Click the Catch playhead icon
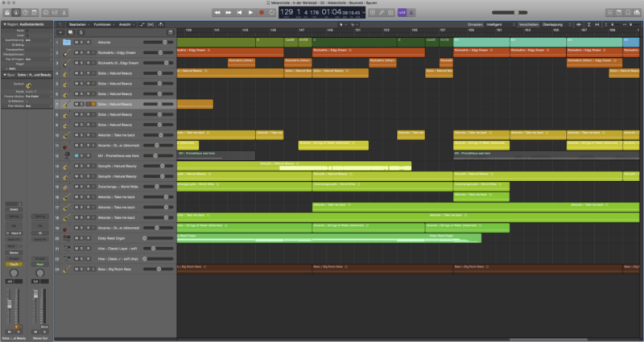The width and height of the screenshot is (644, 342). 160,25
